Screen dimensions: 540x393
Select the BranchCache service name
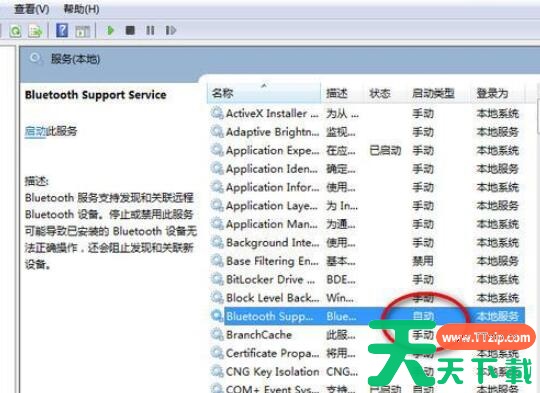[259, 335]
